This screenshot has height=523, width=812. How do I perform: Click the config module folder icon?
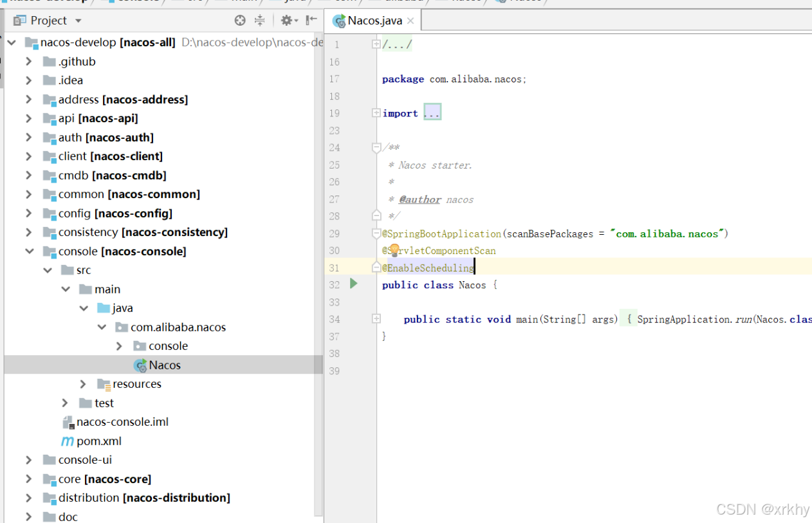click(x=50, y=214)
